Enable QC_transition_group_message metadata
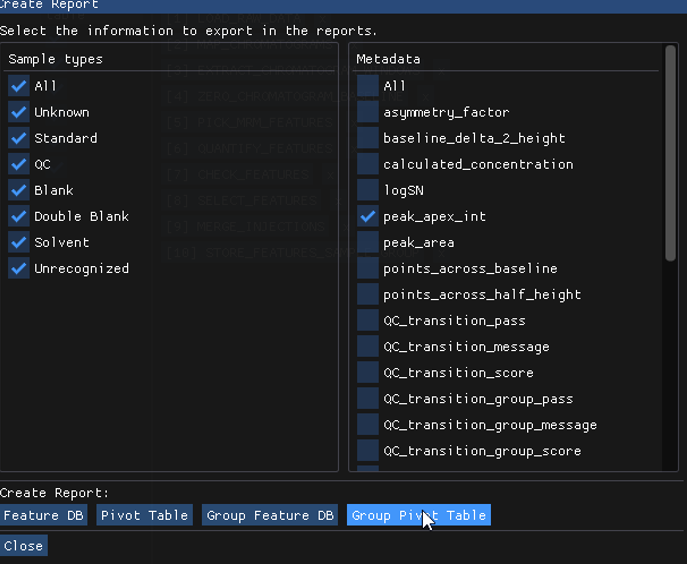This screenshot has height=565, width=688. click(x=368, y=425)
